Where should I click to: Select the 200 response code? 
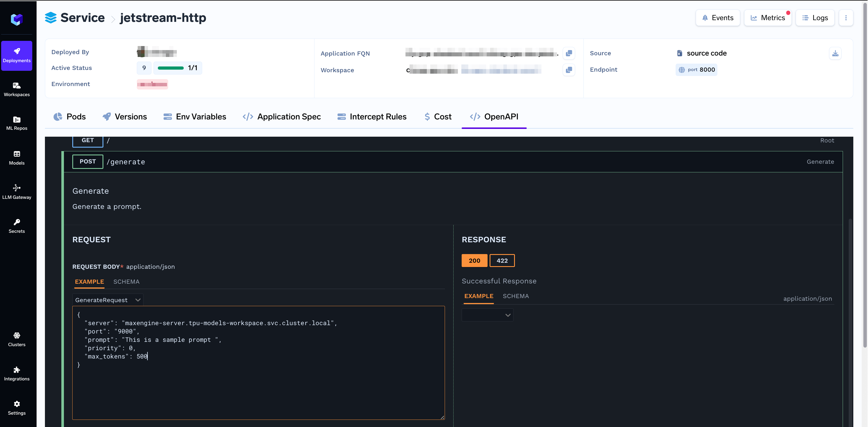[474, 260]
